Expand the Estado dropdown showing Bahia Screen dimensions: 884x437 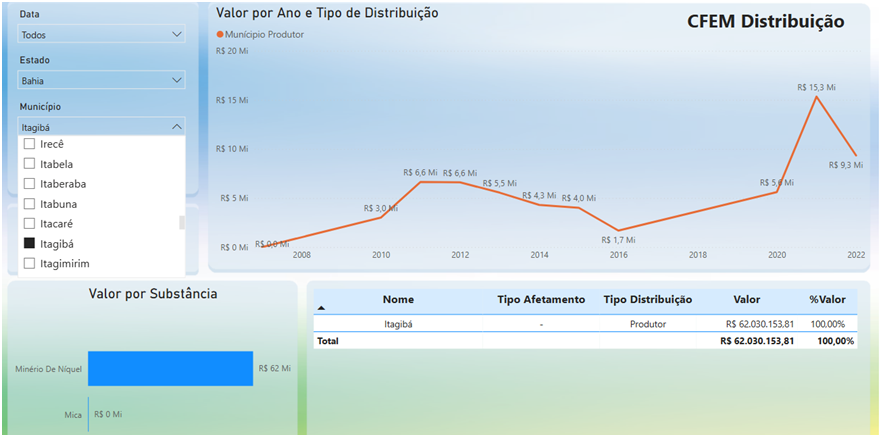102,80
